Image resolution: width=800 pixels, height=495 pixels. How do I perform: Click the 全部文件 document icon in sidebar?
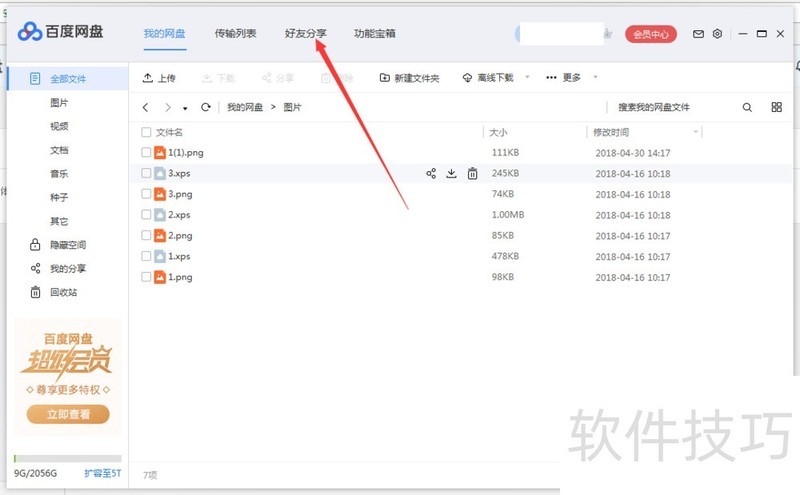35,79
